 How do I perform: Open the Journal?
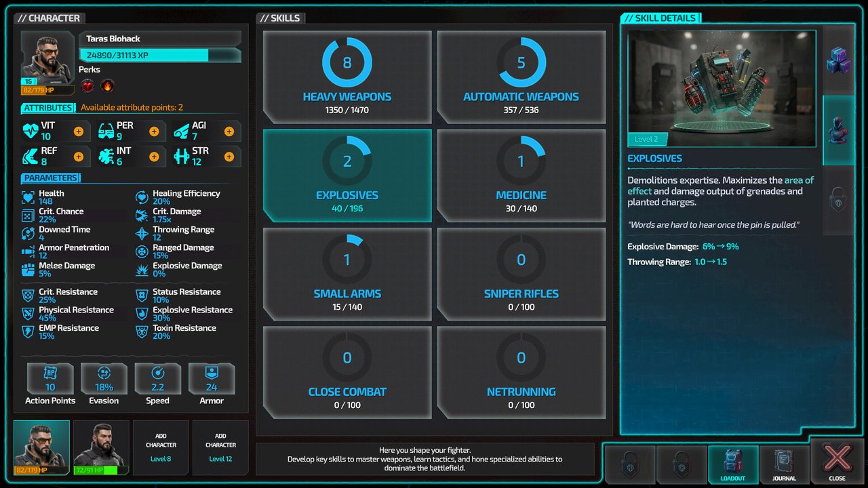coord(784,464)
